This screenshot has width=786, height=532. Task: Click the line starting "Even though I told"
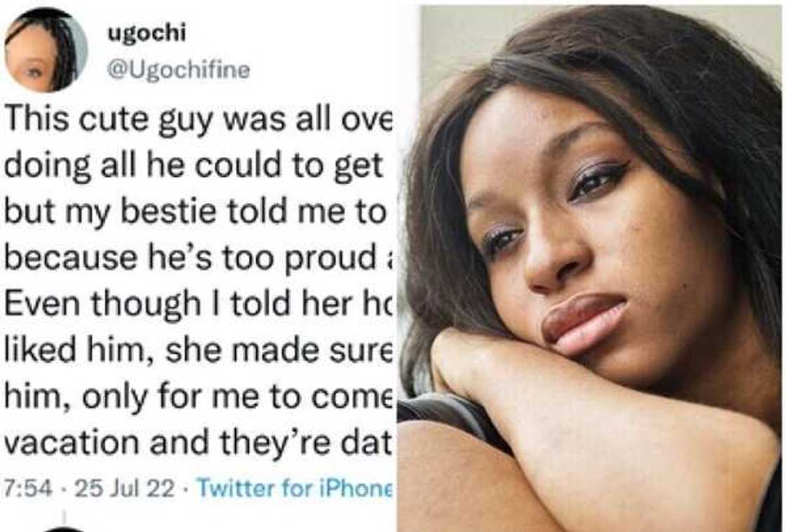tap(200, 305)
